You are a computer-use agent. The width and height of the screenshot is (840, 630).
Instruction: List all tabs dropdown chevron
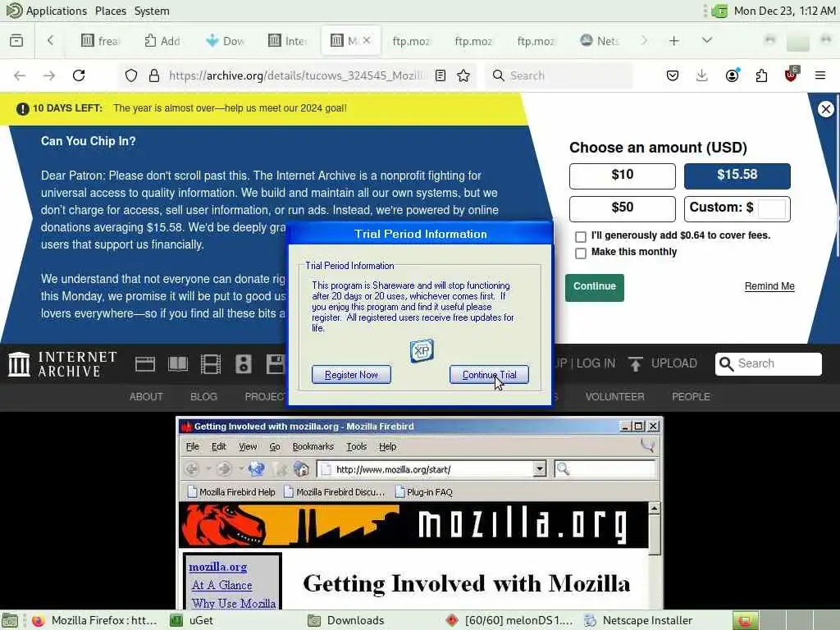[x=707, y=41]
